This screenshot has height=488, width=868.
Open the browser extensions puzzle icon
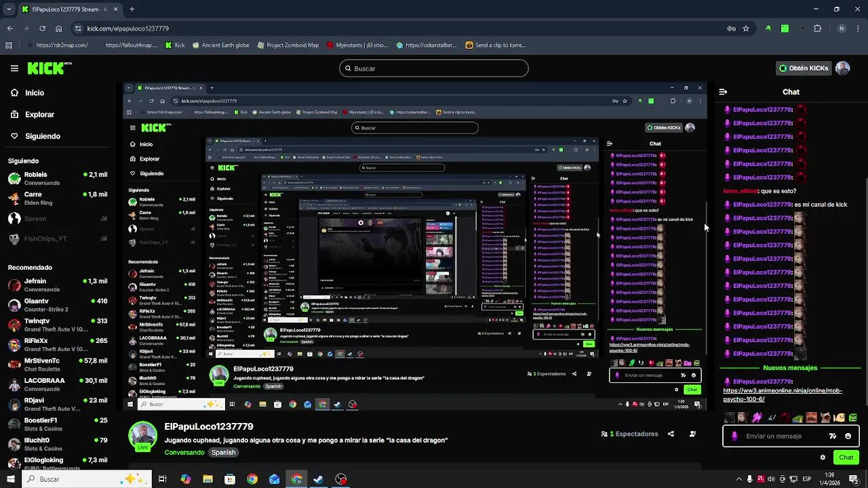point(817,28)
